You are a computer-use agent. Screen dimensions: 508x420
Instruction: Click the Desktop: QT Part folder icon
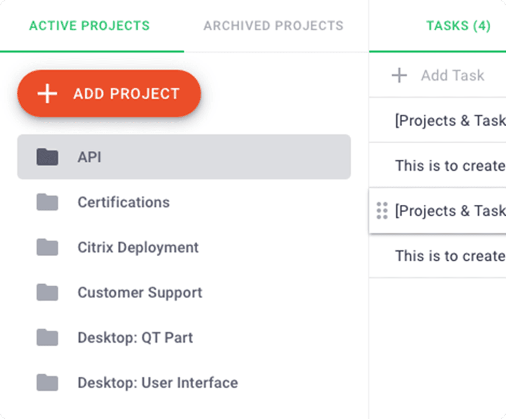47,338
